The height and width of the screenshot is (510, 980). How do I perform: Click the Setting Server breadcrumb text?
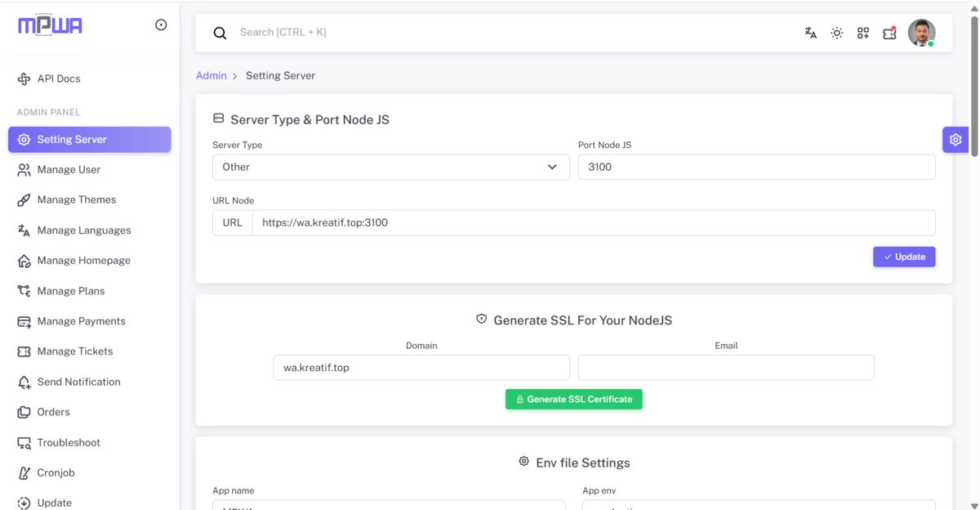280,76
